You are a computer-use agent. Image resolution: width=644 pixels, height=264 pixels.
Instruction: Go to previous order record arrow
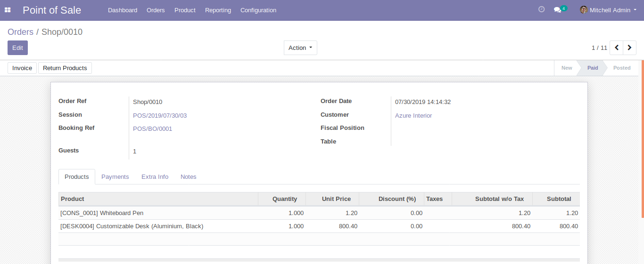[616, 48]
